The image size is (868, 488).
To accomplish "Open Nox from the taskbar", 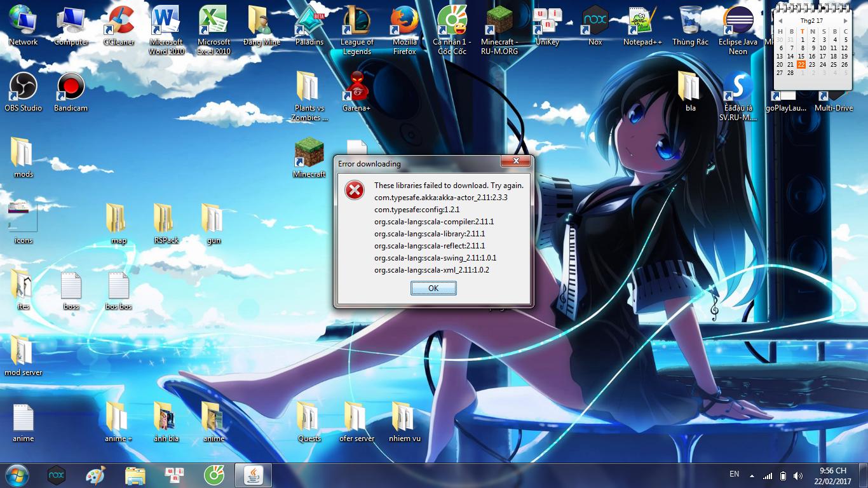I will click(57, 475).
